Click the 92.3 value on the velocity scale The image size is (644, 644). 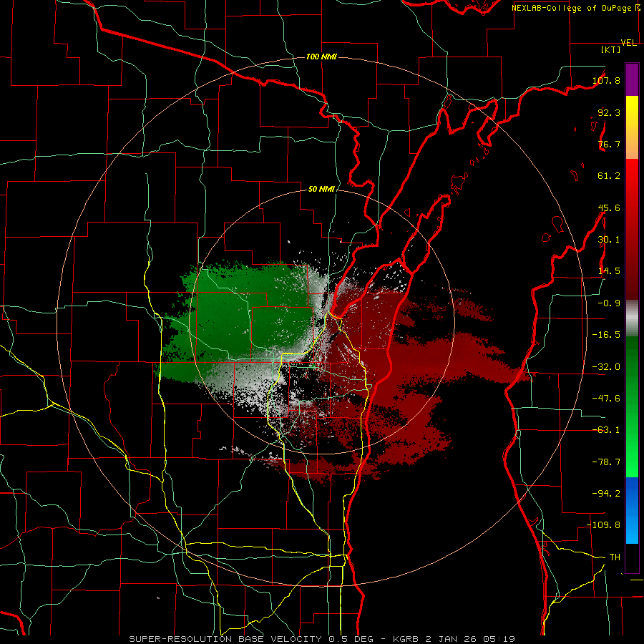[x=609, y=112]
